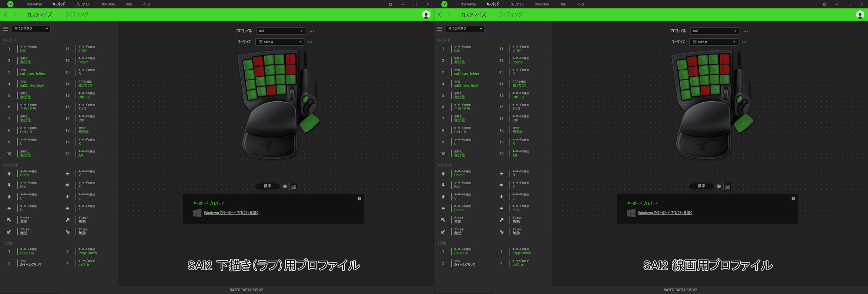Select key 1 Esc in right window

coord(462,49)
